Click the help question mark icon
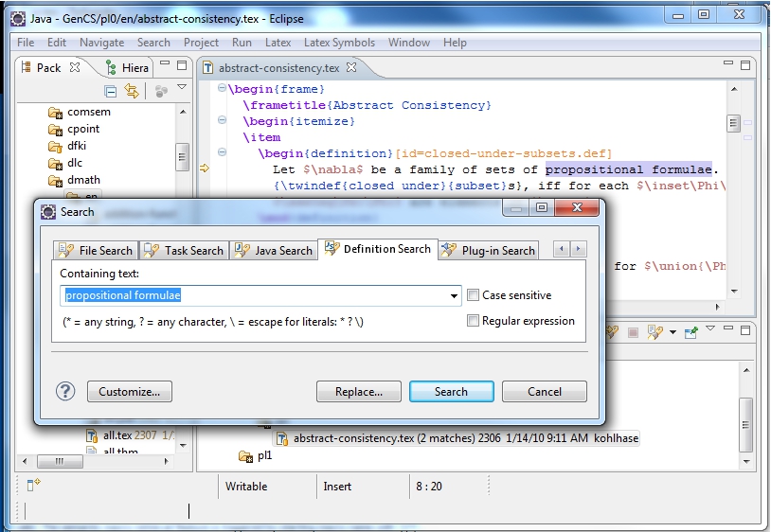 coord(65,391)
